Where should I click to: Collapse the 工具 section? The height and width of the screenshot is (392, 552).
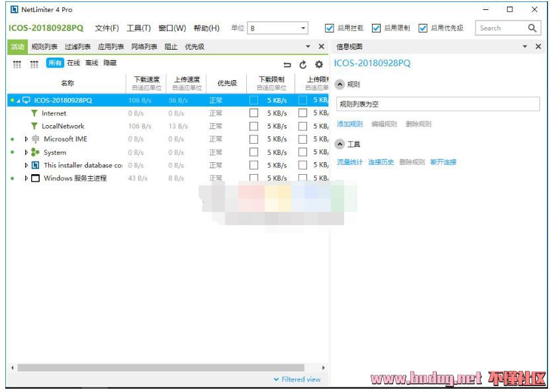coord(340,144)
